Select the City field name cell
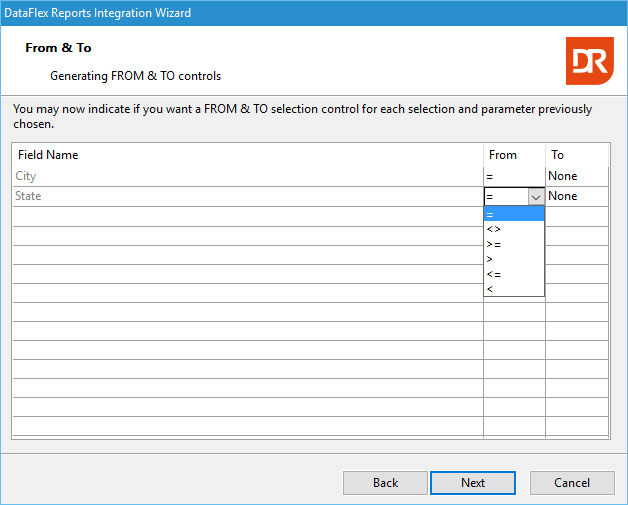 248,176
